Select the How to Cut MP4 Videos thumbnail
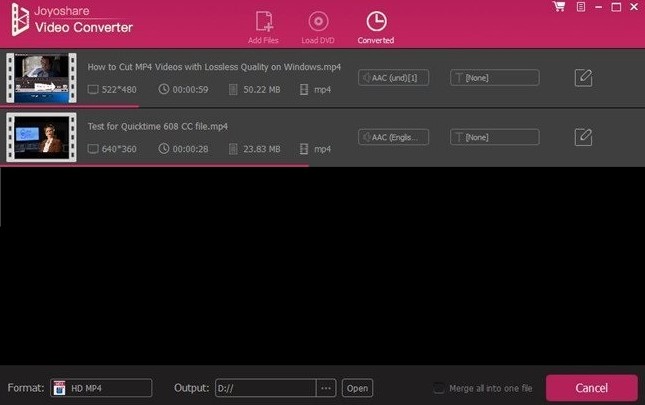The width and height of the screenshot is (645, 405). point(42,78)
